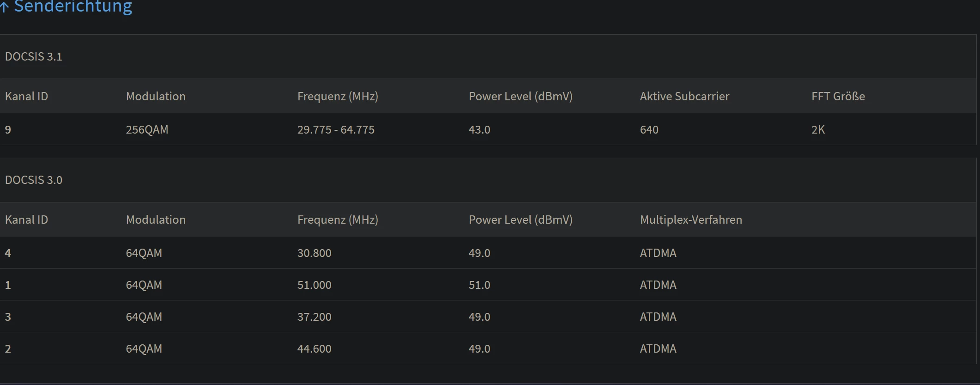Click the 29.775 - 64.775 frequency value

(336, 129)
